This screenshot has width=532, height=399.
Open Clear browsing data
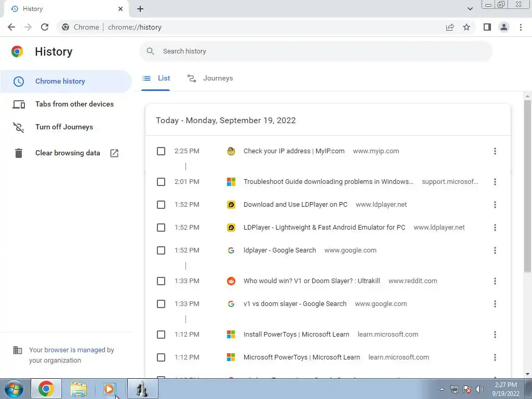[x=66, y=153]
